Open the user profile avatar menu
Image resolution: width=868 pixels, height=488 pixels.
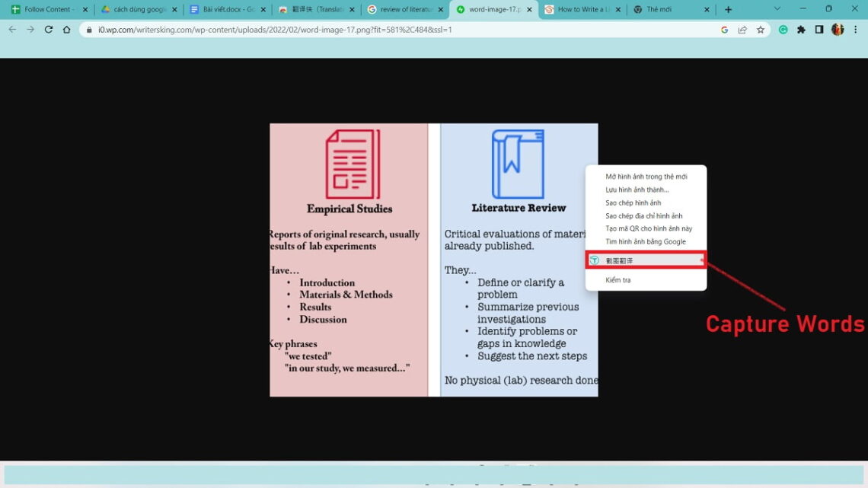838,30
